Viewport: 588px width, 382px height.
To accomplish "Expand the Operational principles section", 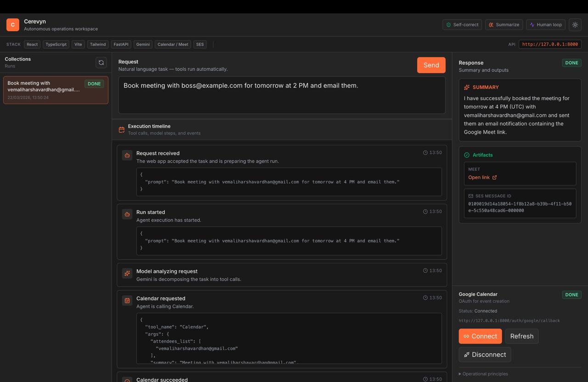I will click(x=483, y=374).
